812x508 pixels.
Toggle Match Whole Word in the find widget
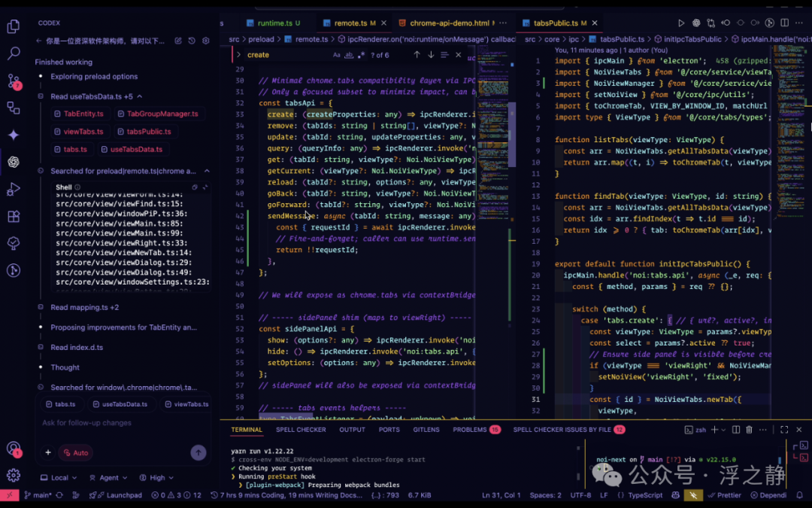(x=349, y=55)
